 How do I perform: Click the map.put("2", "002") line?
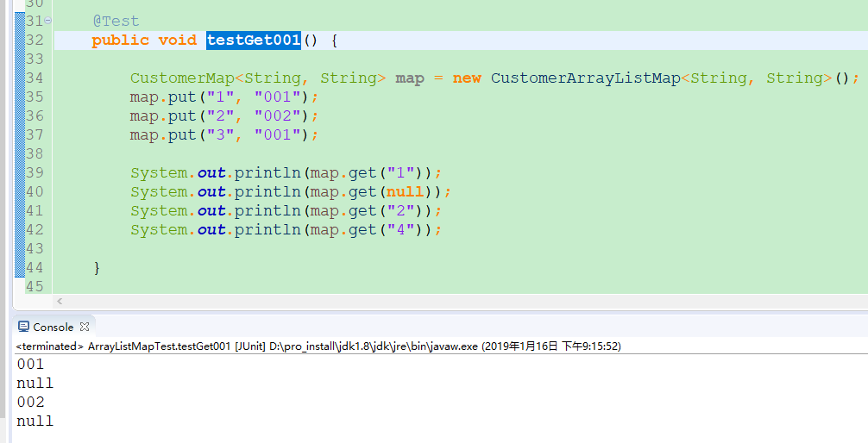point(224,116)
